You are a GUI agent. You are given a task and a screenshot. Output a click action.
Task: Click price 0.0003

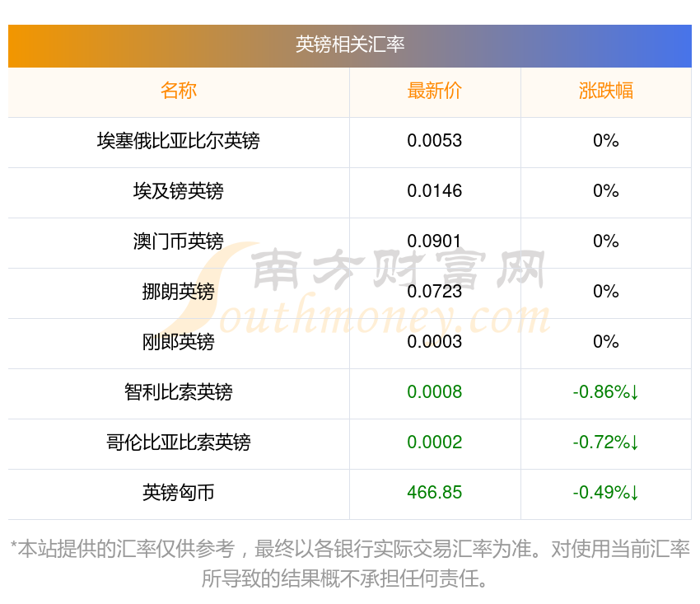[x=434, y=342]
